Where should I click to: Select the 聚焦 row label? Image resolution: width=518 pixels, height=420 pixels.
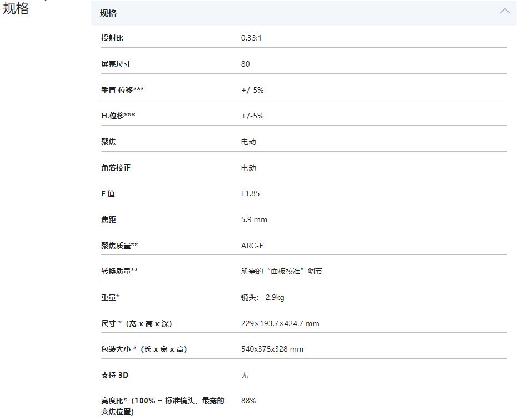[x=108, y=142]
